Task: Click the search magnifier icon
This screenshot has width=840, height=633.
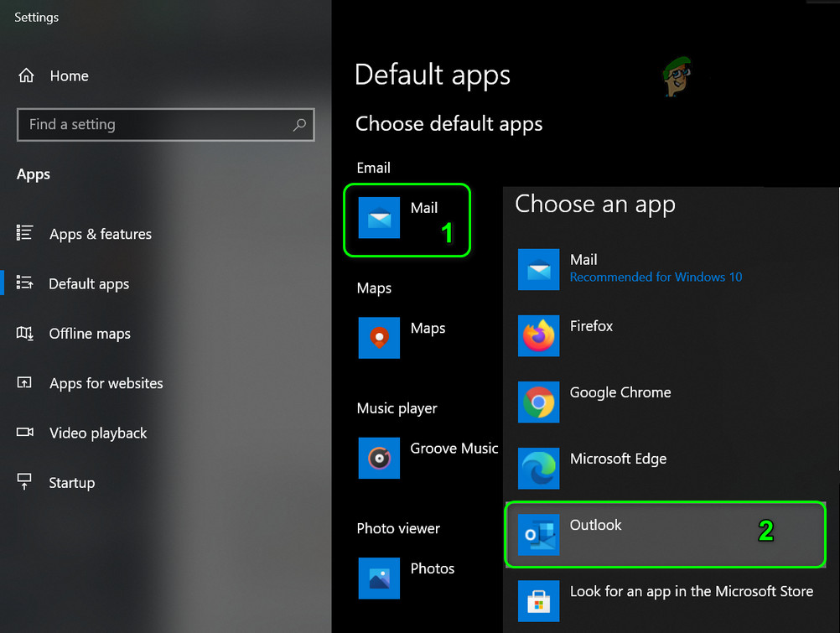Action: pos(299,125)
